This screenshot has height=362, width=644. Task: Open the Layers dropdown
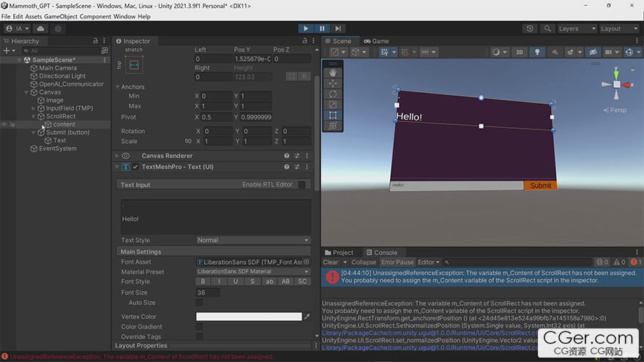[x=577, y=29]
